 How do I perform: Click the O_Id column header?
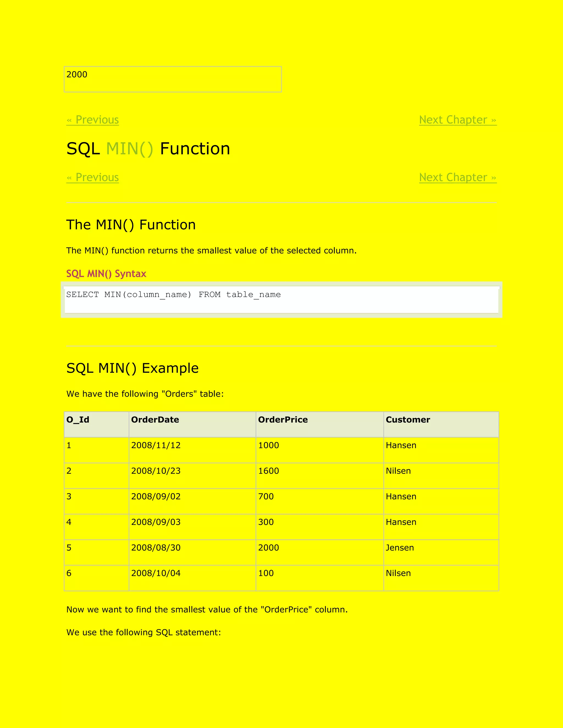coord(96,424)
